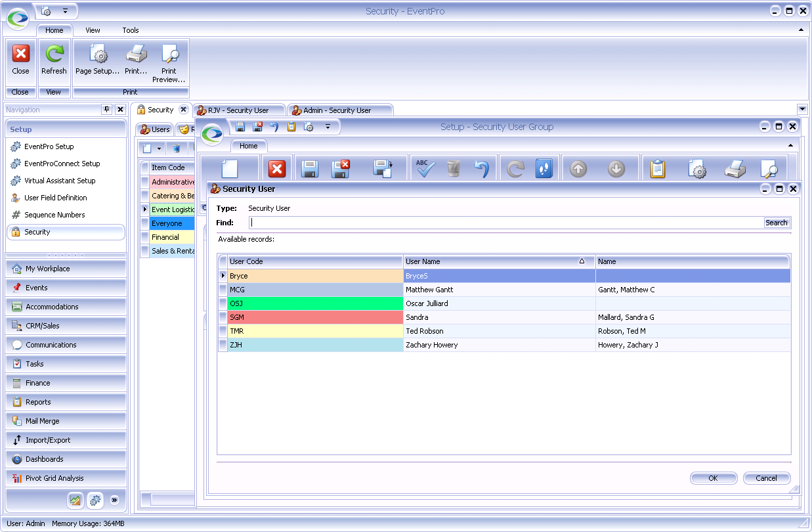Click Cancel in Security User dialog
The width and height of the screenshot is (812, 532).
[x=767, y=478]
